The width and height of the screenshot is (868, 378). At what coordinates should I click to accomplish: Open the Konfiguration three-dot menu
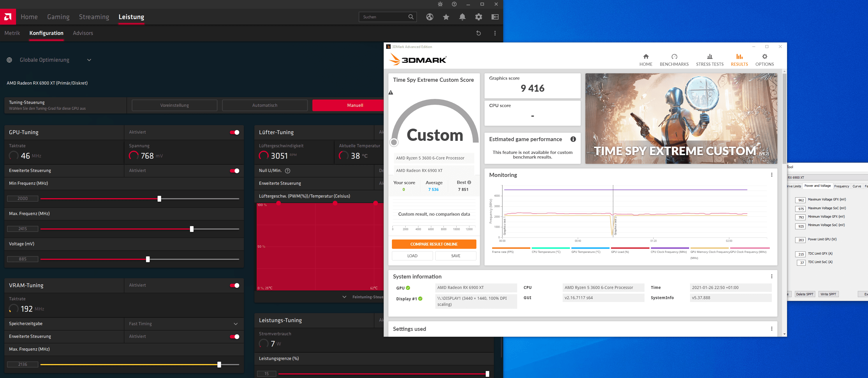[x=495, y=33]
